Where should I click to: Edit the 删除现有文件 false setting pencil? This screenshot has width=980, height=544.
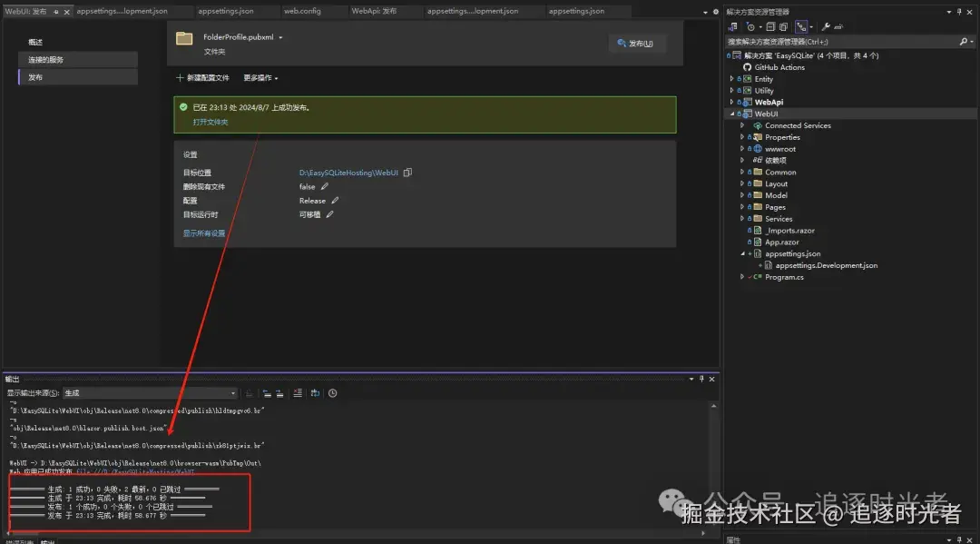point(324,186)
